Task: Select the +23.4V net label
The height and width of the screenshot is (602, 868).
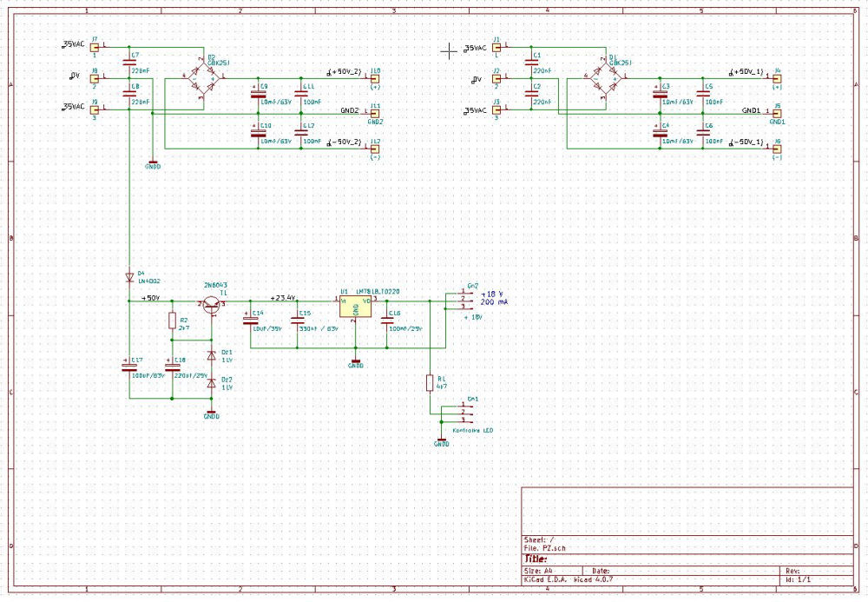Action: (283, 297)
